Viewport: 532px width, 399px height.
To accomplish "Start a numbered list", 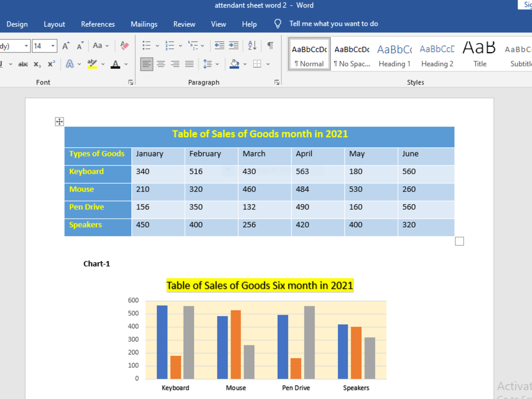I will (x=170, y=45).
